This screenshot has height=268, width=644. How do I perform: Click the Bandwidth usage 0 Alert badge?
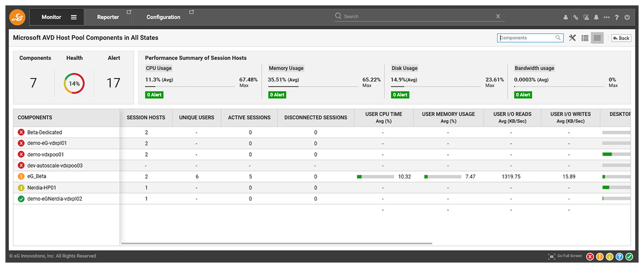[523, 95]
